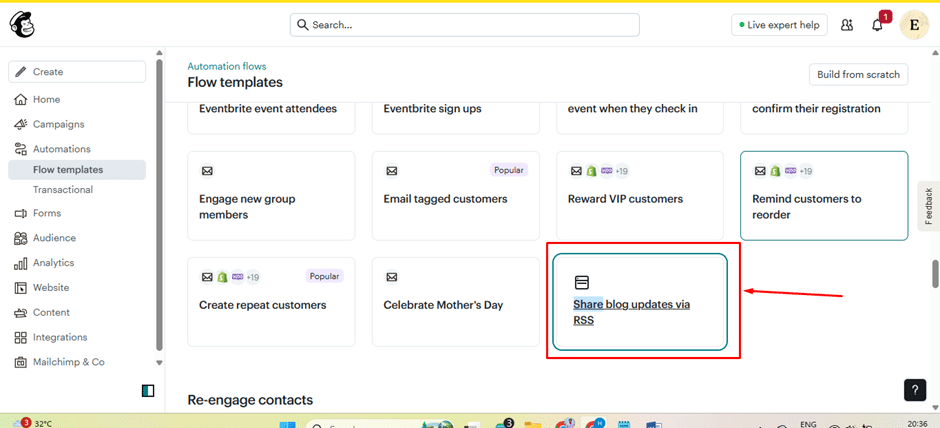Open the profile avatar labeled E

[914, 25]
